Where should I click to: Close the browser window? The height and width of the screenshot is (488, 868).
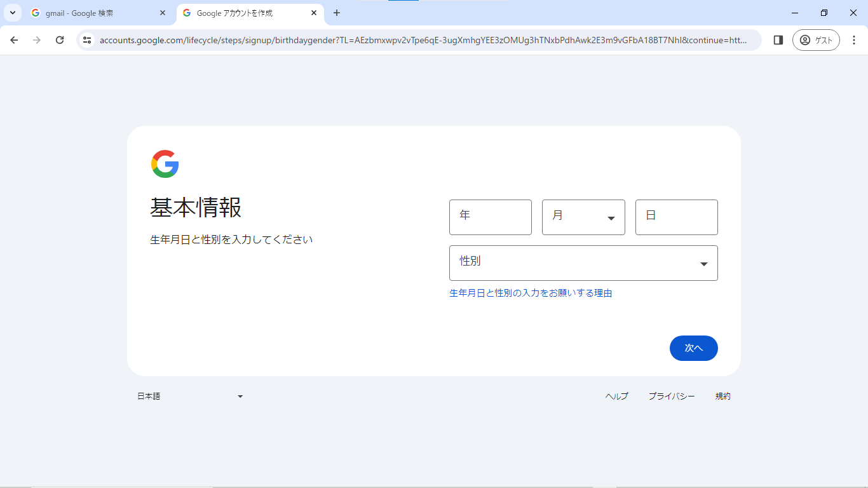(x=853, y=13)
